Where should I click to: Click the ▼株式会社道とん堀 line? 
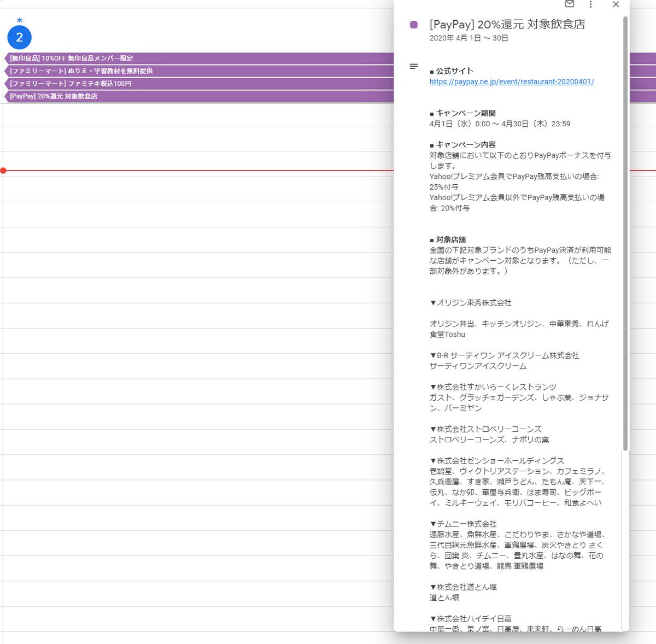(464, 587)
